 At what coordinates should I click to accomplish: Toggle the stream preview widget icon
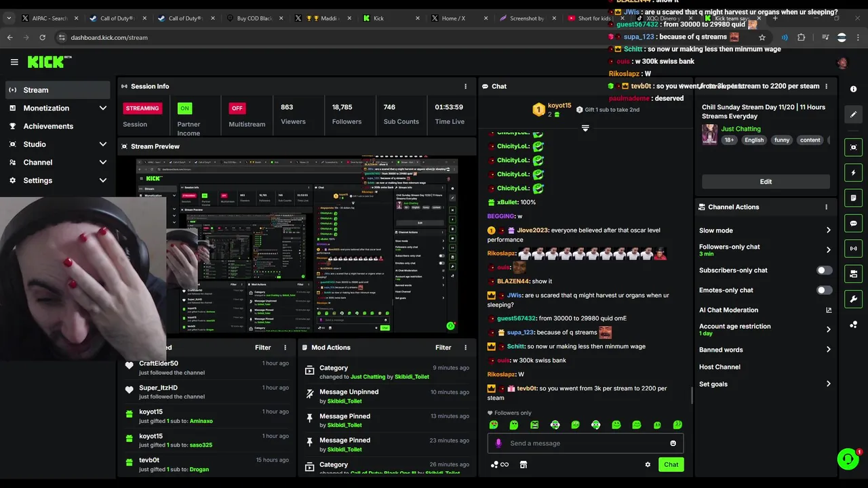coord(853,147)
